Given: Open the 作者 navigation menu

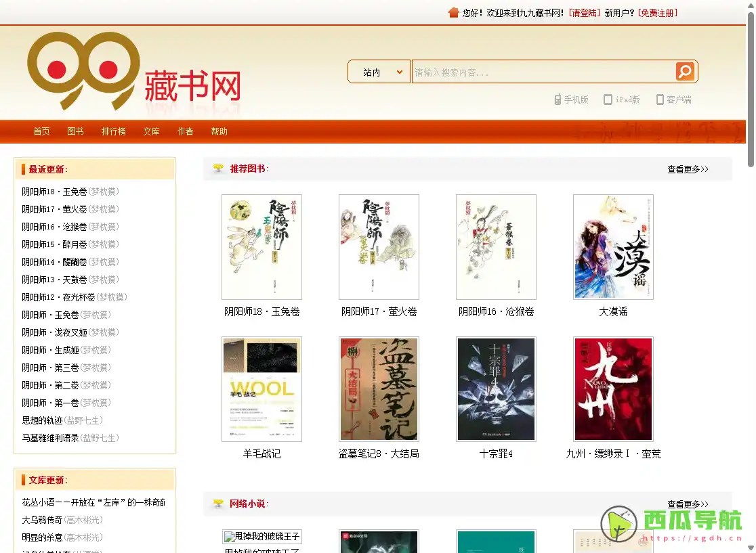Looking at the screenshot, I should [185, 132].
